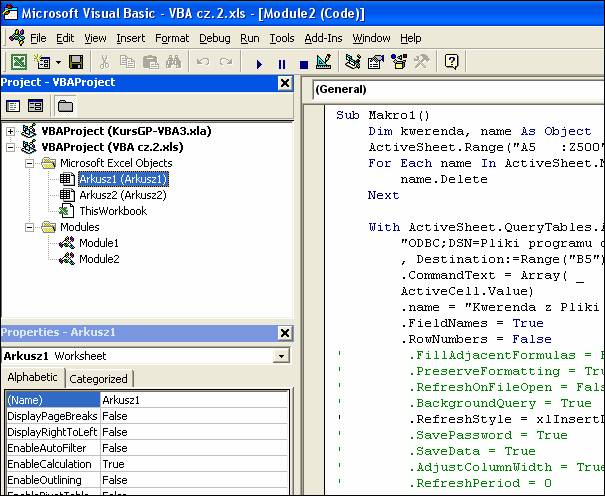Viewport: 605px width, 496px height.
Task: Edit the Arkusz1 name value field
Action: pos(194,400)
